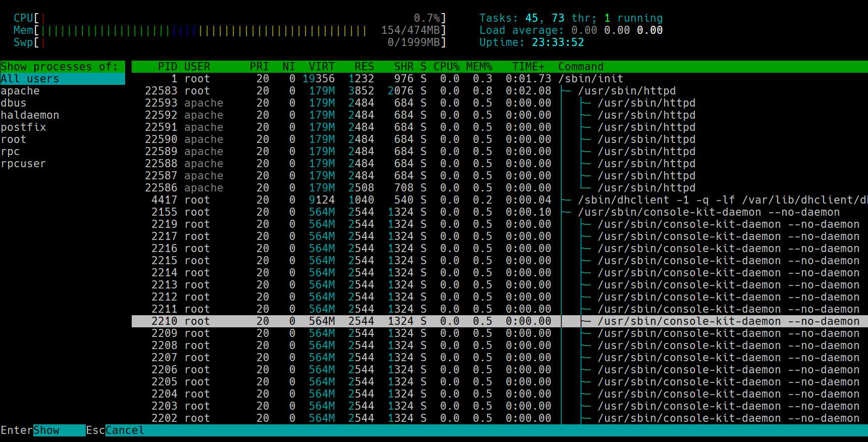The image size is (868, 442).
Task: Sort by the CPU% column header
Action: pos(447,67)
